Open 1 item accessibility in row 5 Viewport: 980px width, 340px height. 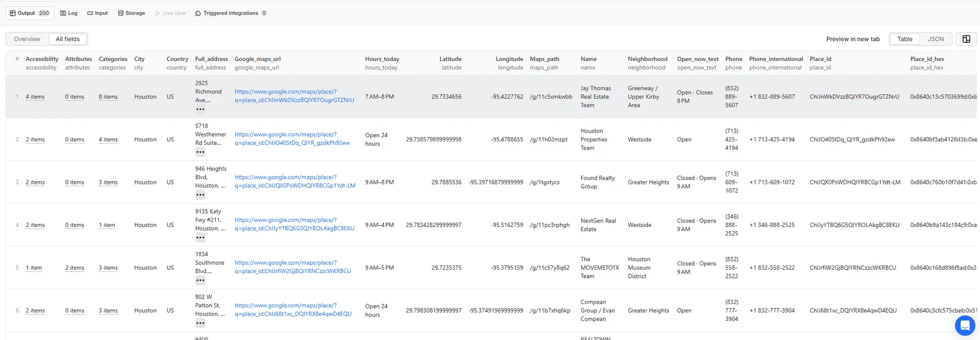(x=34, y=268)
